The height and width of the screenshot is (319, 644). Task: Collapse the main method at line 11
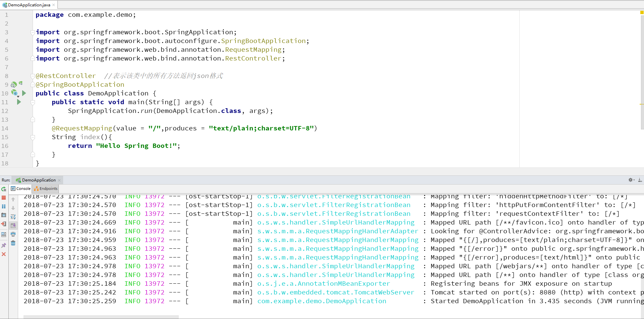33,102
